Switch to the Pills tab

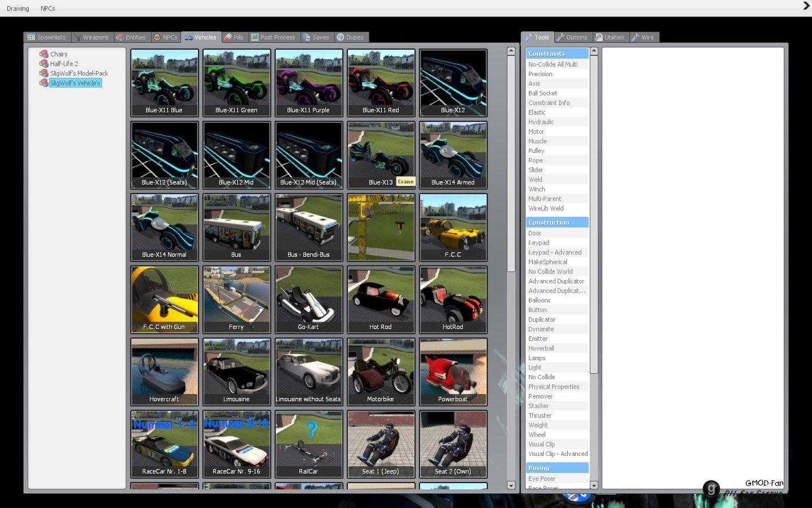(234, 37)
